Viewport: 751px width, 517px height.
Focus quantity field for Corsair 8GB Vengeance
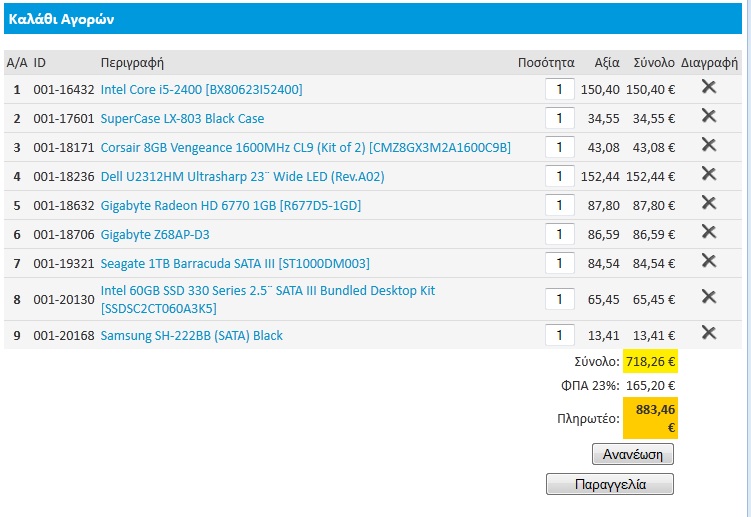click(x=559, y=148)
